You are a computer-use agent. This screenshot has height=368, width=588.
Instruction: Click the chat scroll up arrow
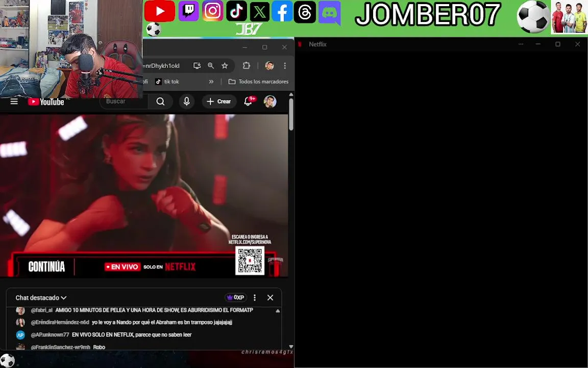point(278,311)
